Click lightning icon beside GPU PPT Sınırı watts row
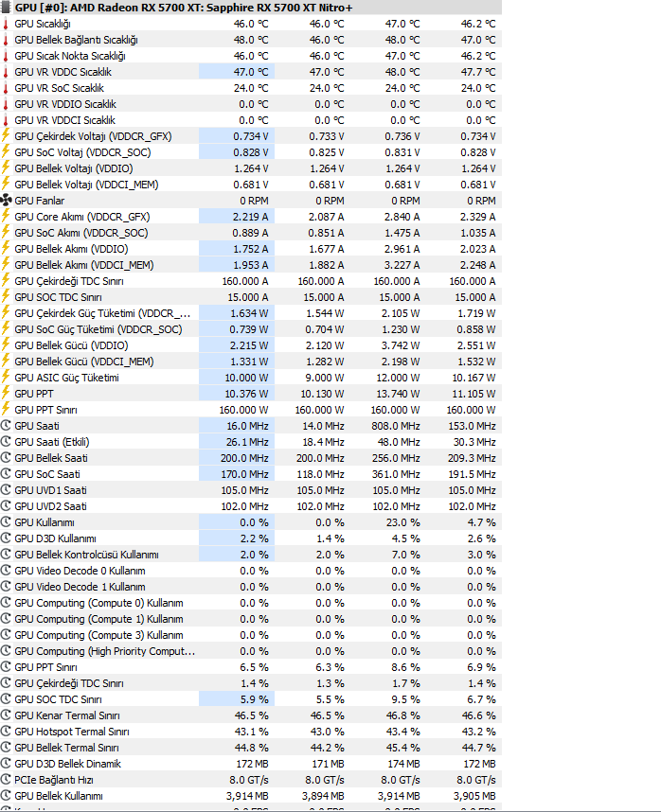The width and height of the screenshot is (661, 812). pos(6,409)
